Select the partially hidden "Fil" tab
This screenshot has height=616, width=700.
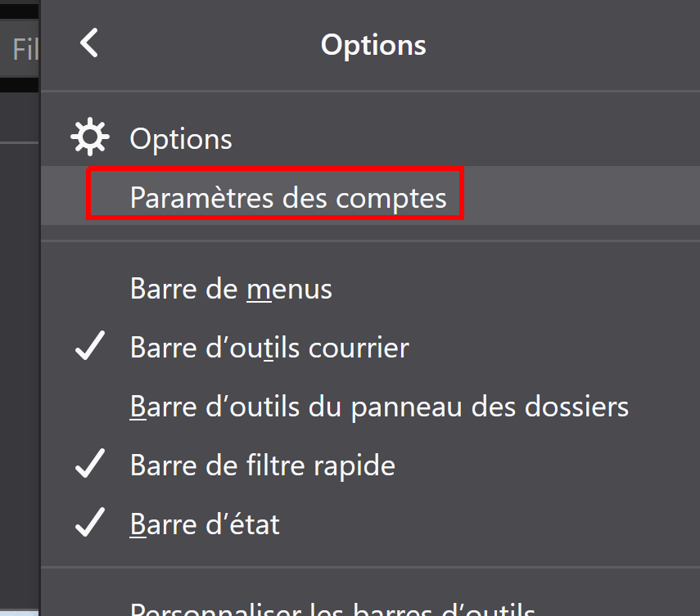[x=25, y=51]
